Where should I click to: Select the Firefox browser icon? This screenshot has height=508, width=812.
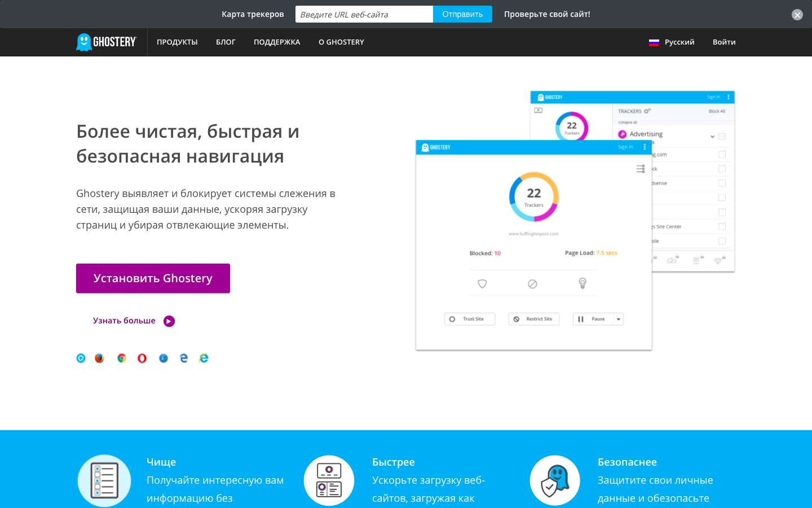[x=100, y=358]
